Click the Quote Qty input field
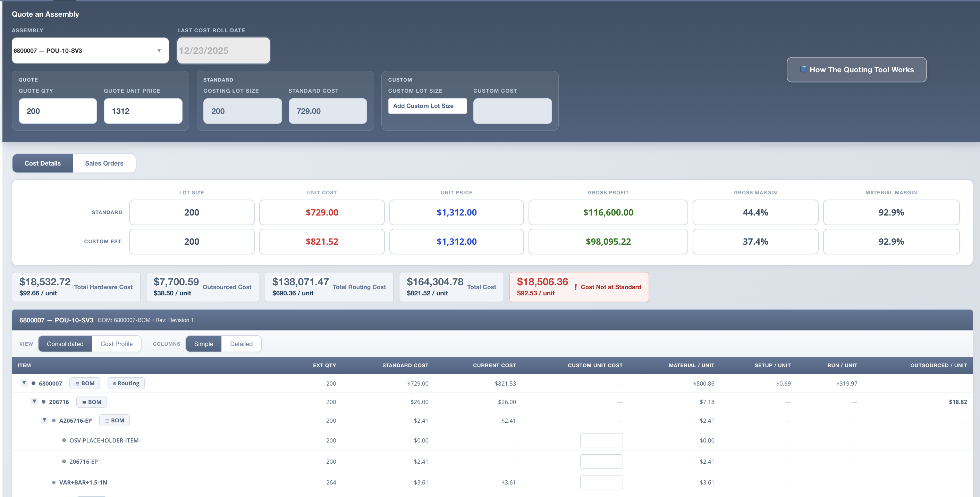The image size is (980, 497). tap(58, 111)
